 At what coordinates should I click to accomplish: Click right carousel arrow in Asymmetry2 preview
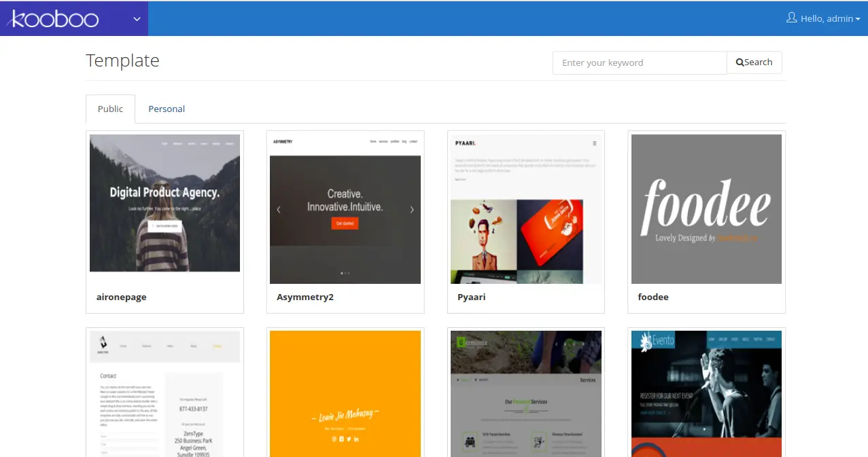pos(412,210)
